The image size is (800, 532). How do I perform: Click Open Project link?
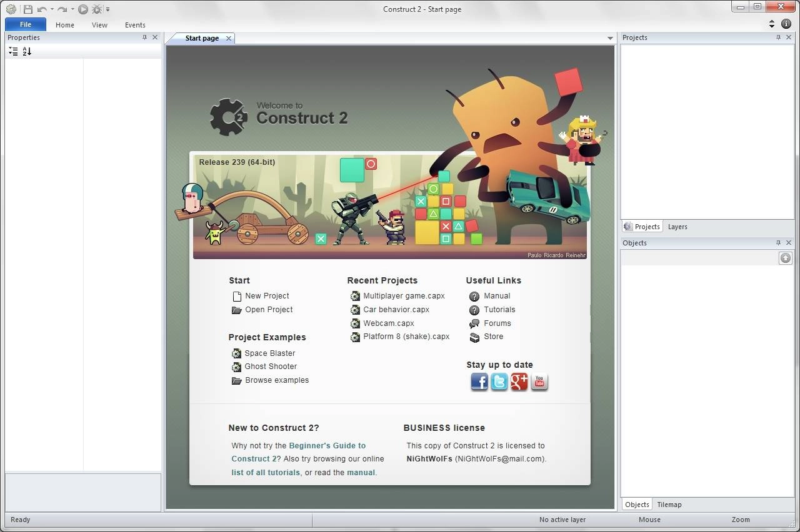tap(269, 310)
